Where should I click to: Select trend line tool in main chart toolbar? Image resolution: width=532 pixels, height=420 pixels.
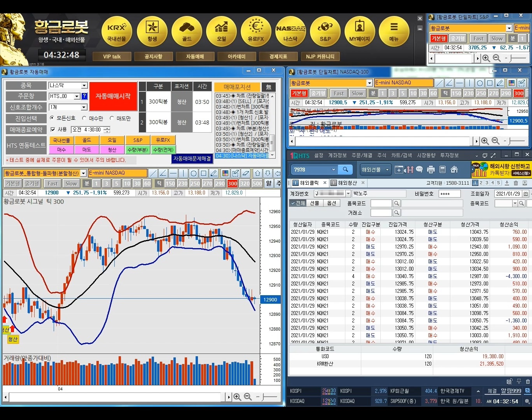tap(153, 173)
